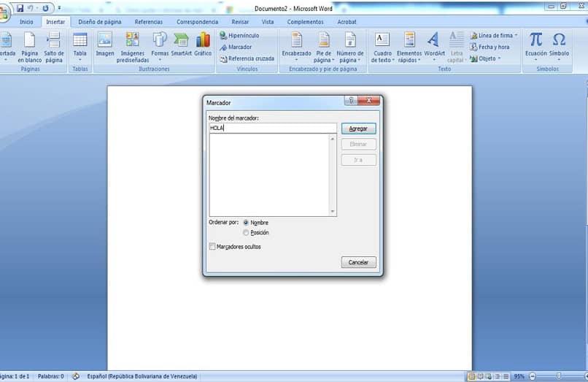Open the Pie de página footer gallery
The width and height of the screenshot is (588, 382).
(324, 47)
